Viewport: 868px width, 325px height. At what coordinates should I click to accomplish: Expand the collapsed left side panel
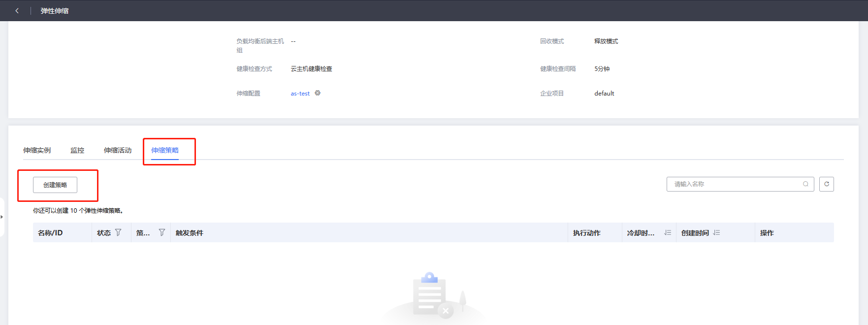click(2, 217)
